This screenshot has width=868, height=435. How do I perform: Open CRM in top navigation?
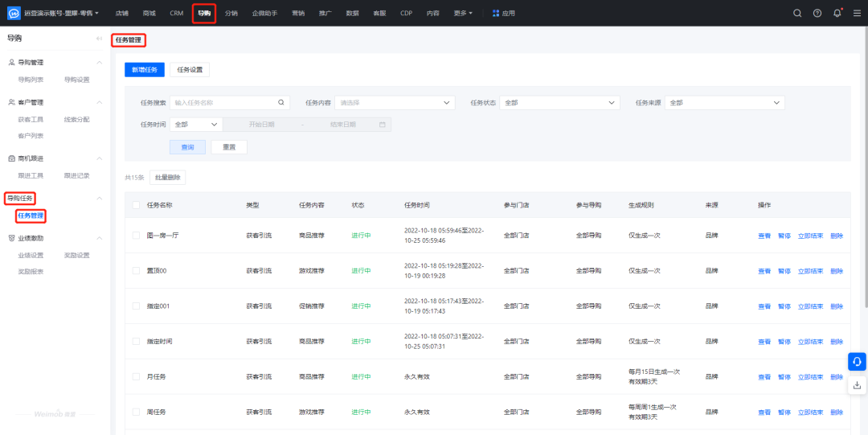(x=177, y=14)
